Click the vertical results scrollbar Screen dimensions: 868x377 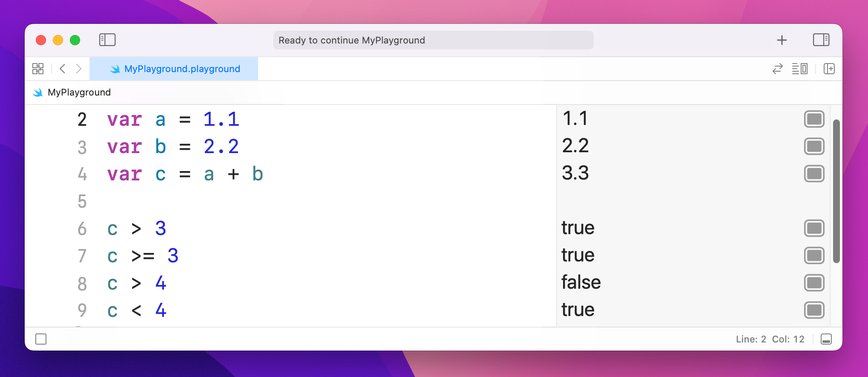[x=836, y=192]
